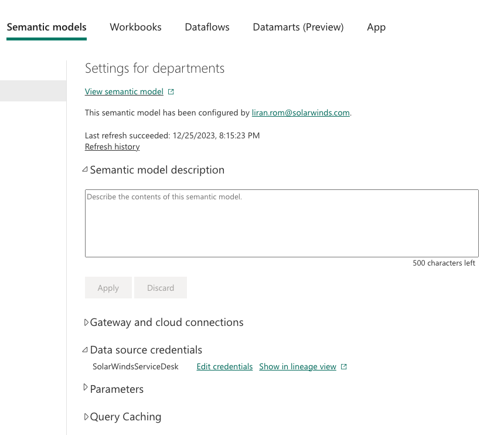The height and width of the screenshot is (435, 504).
Task: Click the external link icon beside View semantic model
Action: 171,91
